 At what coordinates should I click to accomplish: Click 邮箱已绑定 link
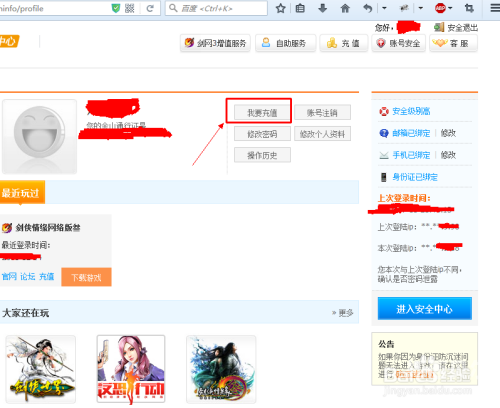pyautogui.click(x=411, y=133)
